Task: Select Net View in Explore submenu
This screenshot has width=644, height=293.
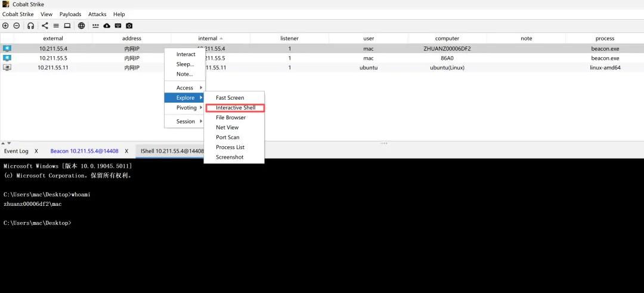Action: pos(234,127)
